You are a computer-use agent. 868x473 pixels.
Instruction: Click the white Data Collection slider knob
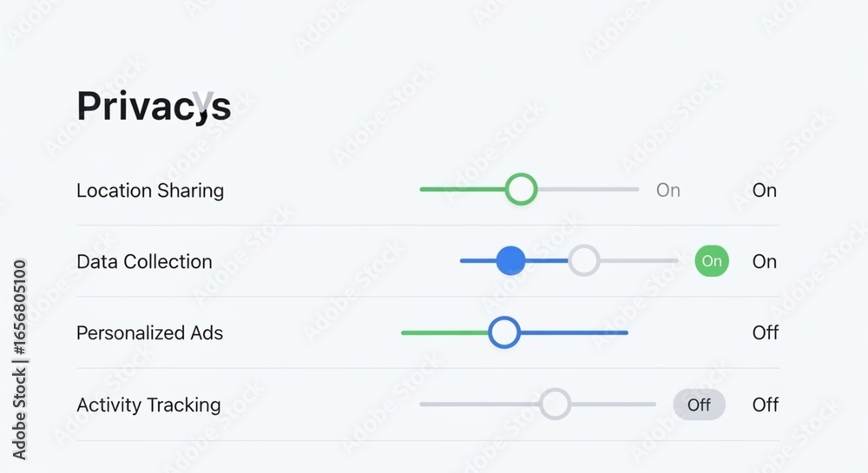[584, 260]
